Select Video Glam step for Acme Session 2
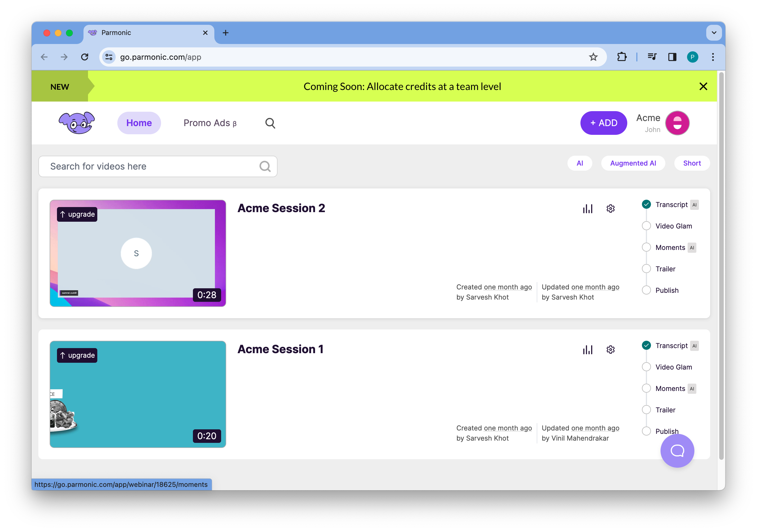 tap(673, 226)
